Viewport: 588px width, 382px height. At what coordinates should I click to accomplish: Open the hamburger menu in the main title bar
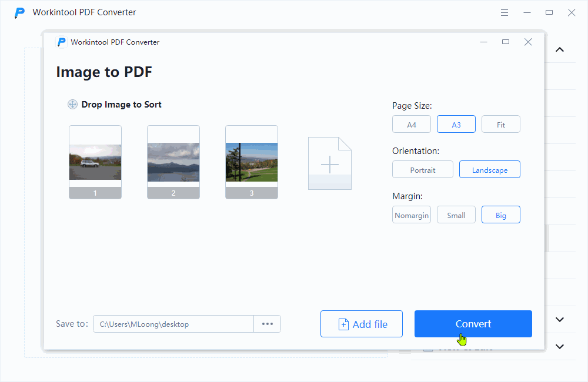(x=504, y=12)
